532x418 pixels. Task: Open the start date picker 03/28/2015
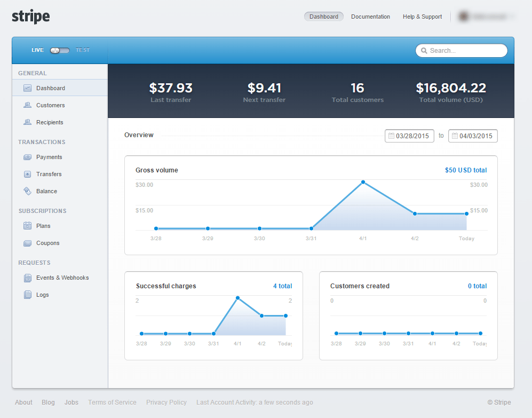(x=409, y=136)
